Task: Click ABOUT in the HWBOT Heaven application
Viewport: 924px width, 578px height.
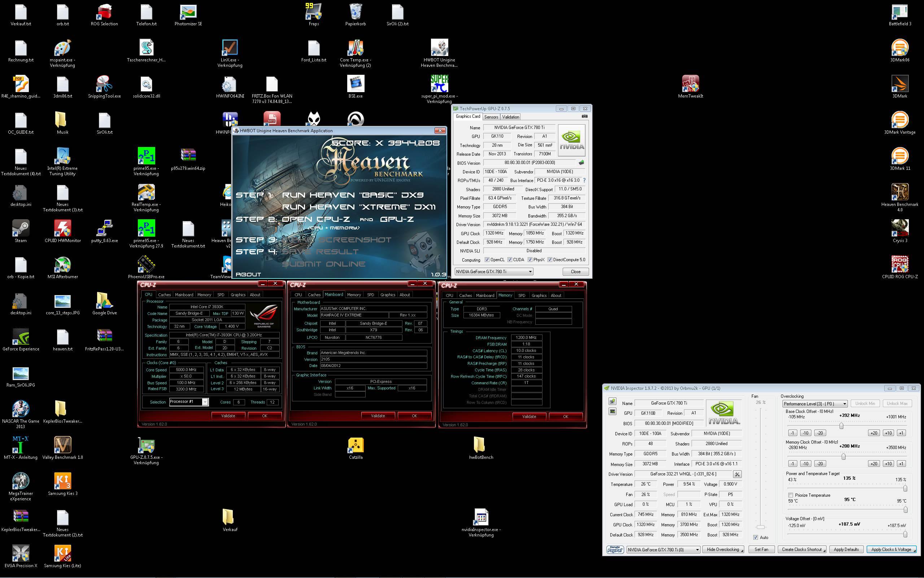Action: (248, 275)
